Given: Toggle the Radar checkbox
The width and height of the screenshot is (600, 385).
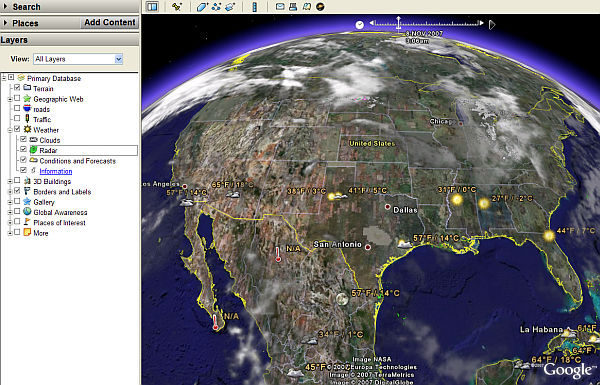Looking at the screenshot, I should [x=24, y=150].
